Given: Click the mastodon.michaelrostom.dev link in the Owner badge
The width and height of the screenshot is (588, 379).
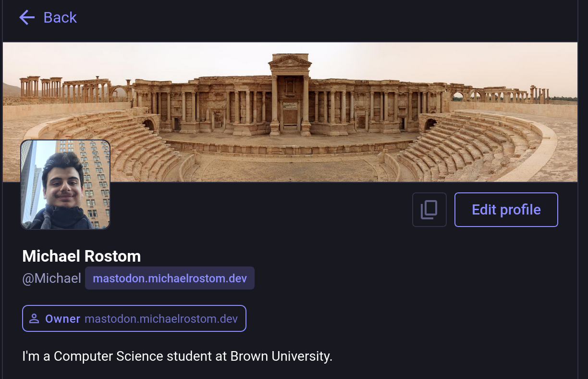Looking at the screenshot, I should [x=161, y=318].
